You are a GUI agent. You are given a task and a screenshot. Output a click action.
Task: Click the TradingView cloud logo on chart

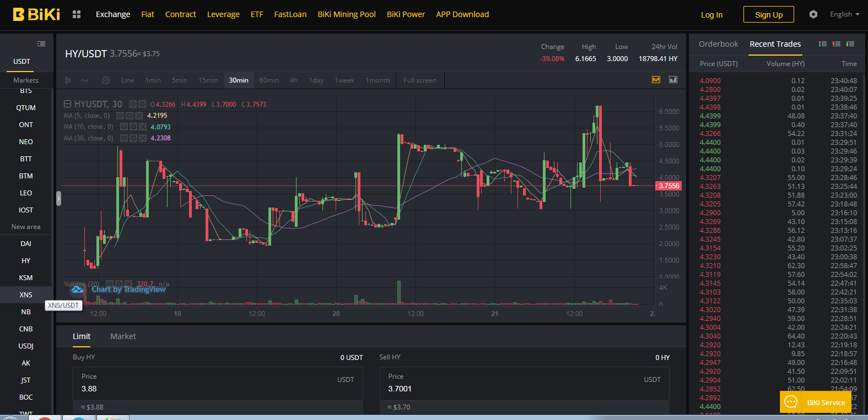(x=77, y=290)
